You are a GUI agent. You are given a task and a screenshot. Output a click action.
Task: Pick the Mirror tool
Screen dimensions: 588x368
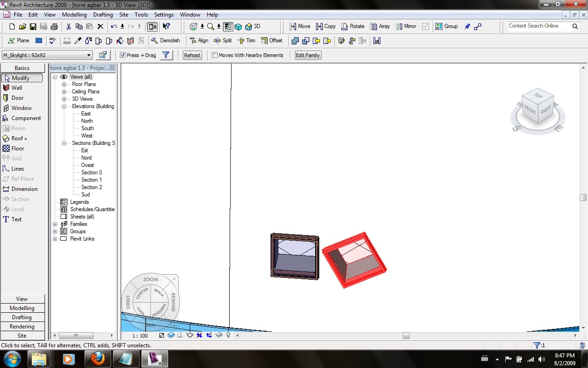pyautogui.click(x=406, y=26)
